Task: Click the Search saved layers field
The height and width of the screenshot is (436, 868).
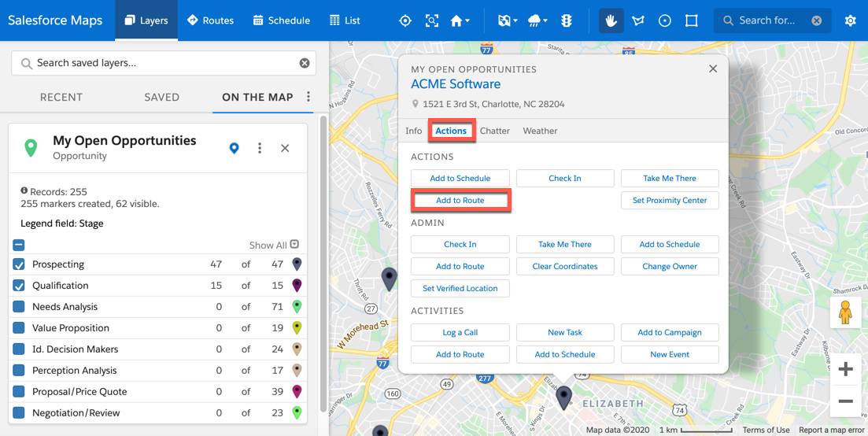Action: (x=164, y=63)
